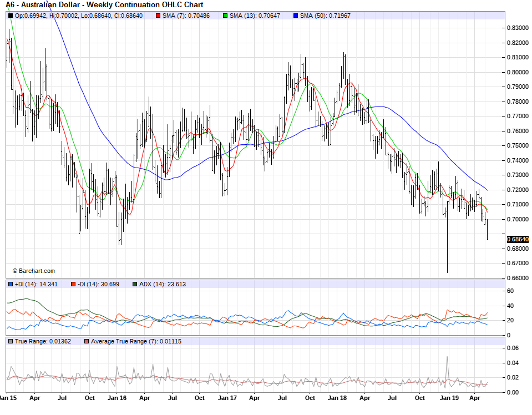Click the black OHLC legend square
The image size is (532, 415).
(11, 16)
